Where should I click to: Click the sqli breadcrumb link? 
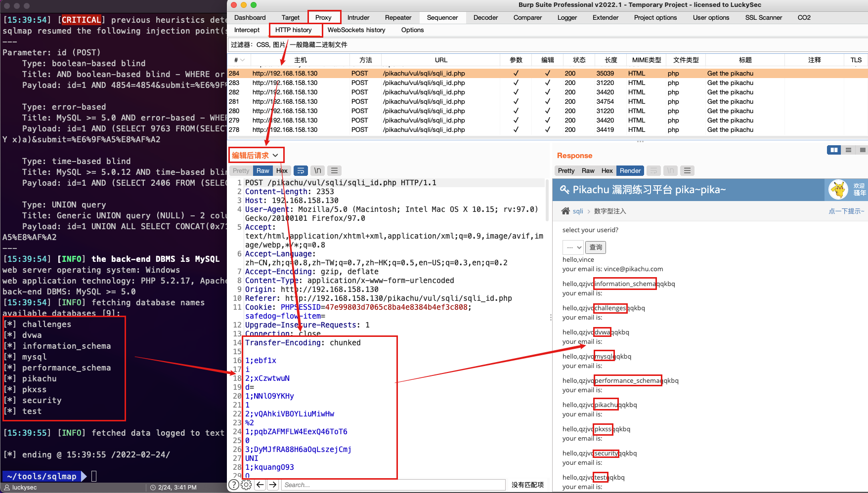[578, 211]
